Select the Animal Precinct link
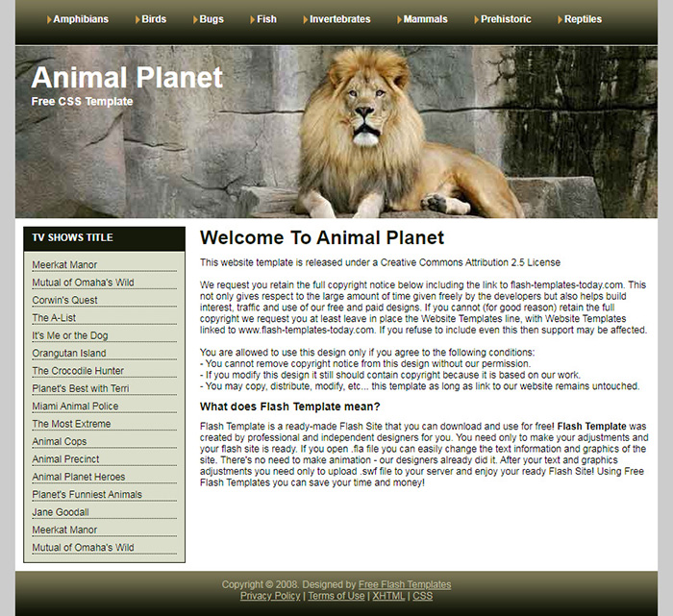Image resolution: width=673 pixels, height=616 pixels. click(65, 459)
